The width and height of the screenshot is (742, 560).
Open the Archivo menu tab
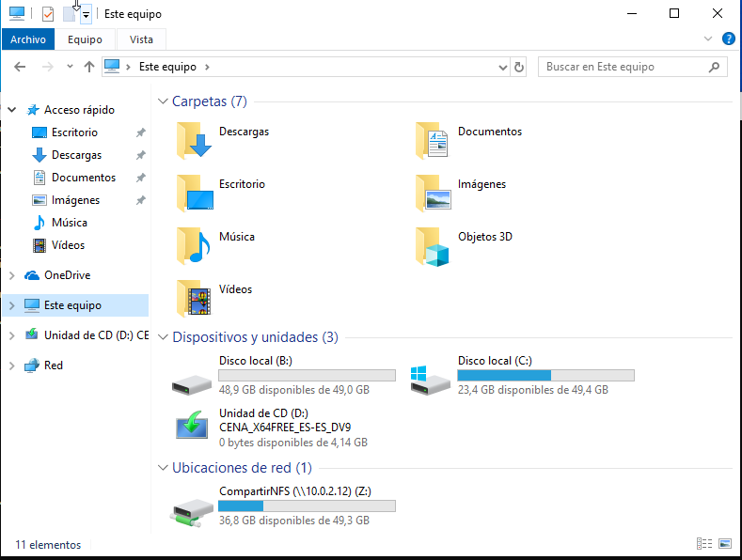pos(28,39)
